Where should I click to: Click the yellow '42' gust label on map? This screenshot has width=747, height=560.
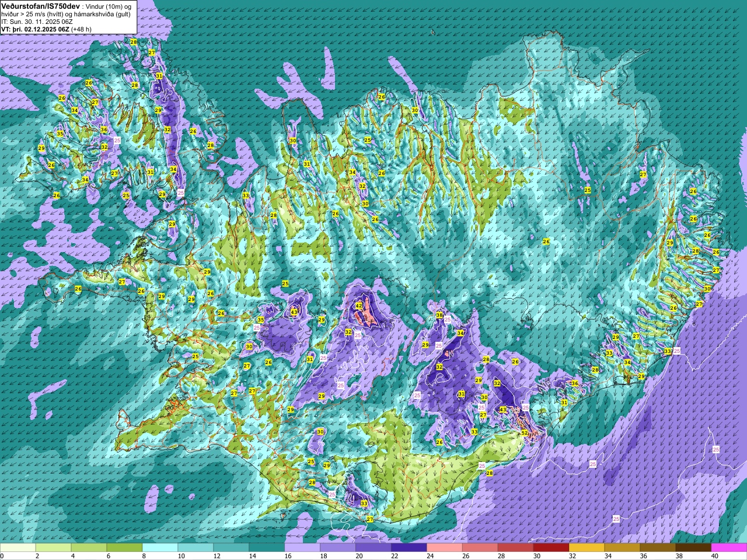359,306
